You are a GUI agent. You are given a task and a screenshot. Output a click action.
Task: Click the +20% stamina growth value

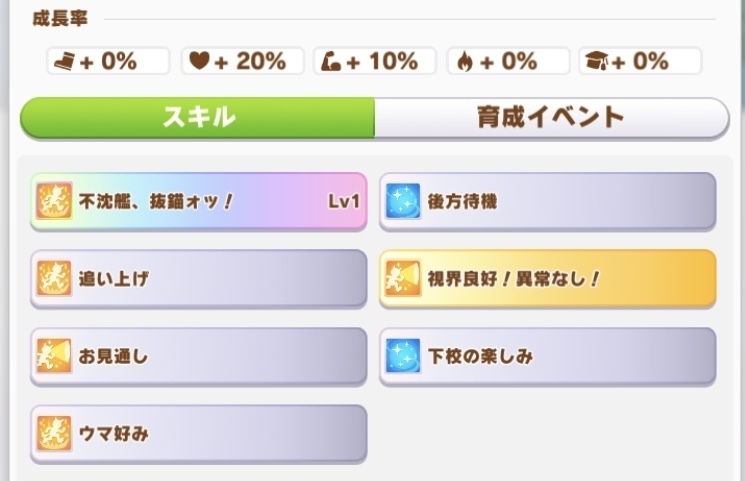246,61
